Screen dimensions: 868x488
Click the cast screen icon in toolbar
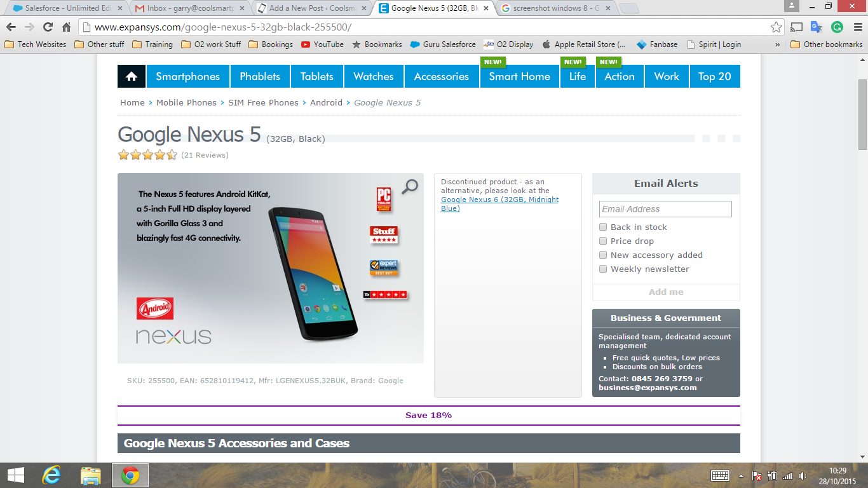coord(796,27)
